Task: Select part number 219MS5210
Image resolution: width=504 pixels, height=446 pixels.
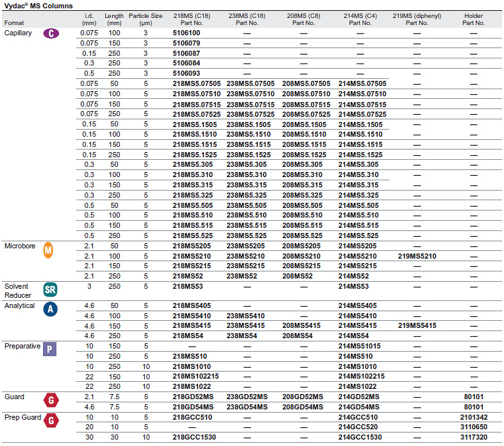Action: click(x=417, y=256)
